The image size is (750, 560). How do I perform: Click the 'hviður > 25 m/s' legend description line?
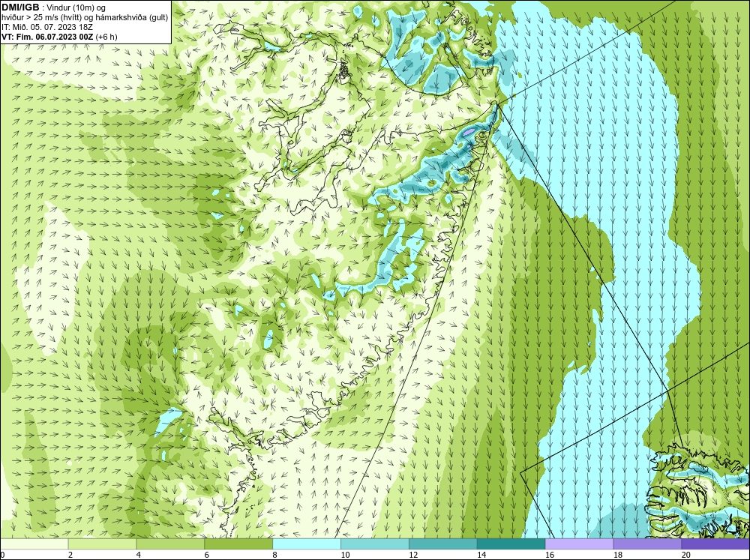click(85, 17)
